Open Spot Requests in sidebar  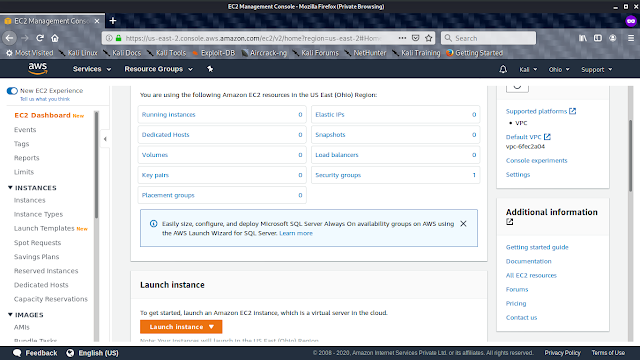coord(37,242)
